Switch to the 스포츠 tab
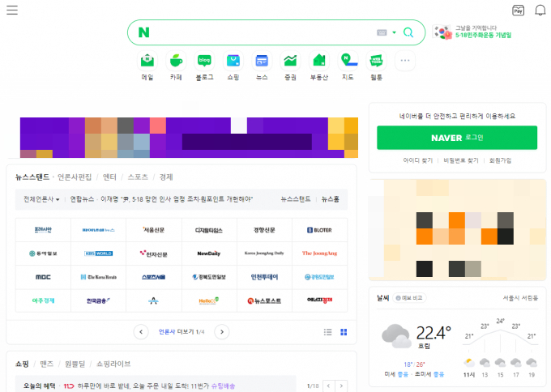Image resolution: width=551 pixels, height=392 pixels. (x=138, y=177)
